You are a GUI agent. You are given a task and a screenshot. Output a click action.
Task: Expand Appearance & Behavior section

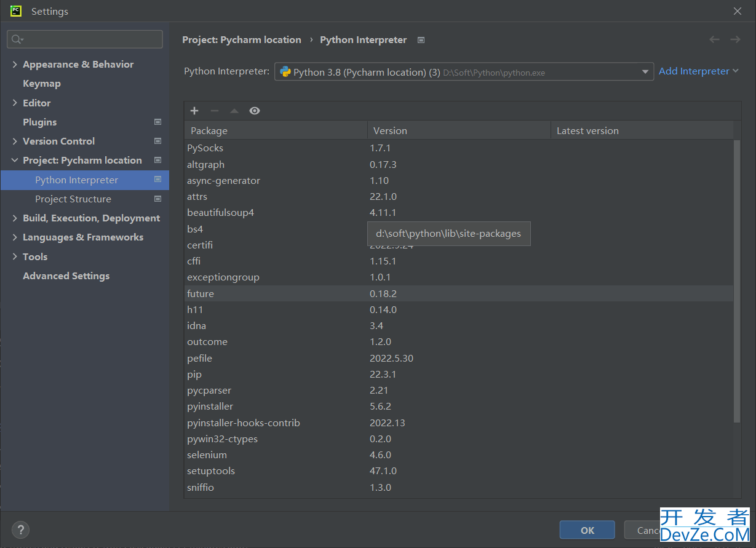[x=15, y=64]
